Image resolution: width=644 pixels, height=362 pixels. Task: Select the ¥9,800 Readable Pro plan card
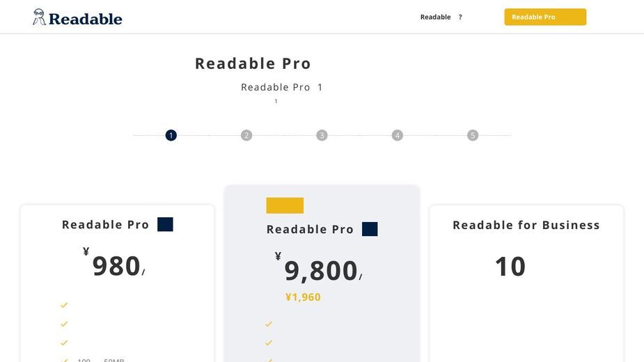click(x=322, y=274)
